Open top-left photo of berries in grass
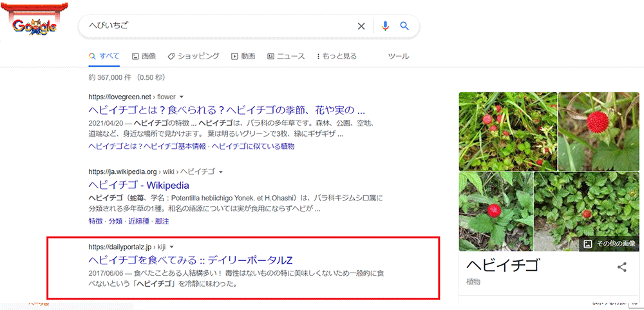Image resolution: width=644 pixels, height=310 pixels. tap(508, 131)
